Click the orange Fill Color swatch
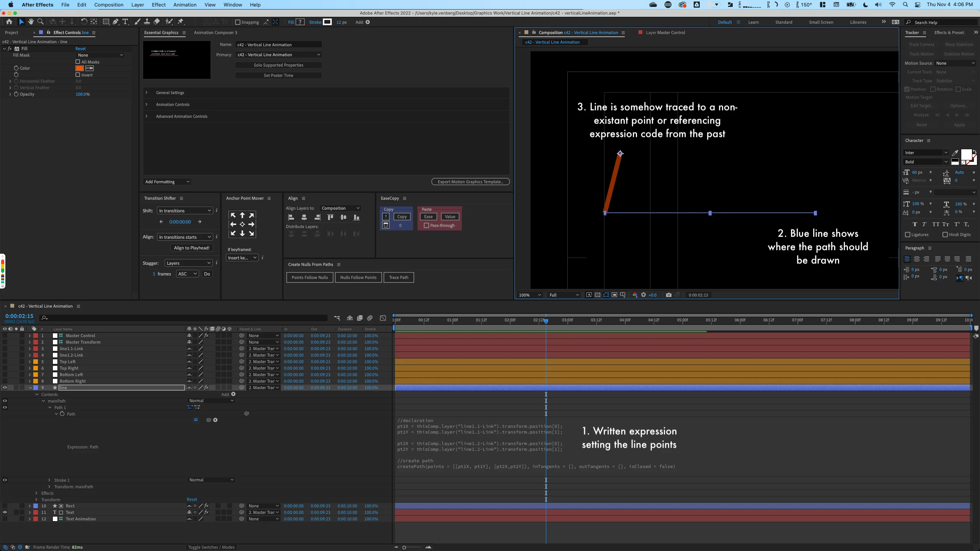The height and width of the screenshot is (551, 980). coord(80,68)
